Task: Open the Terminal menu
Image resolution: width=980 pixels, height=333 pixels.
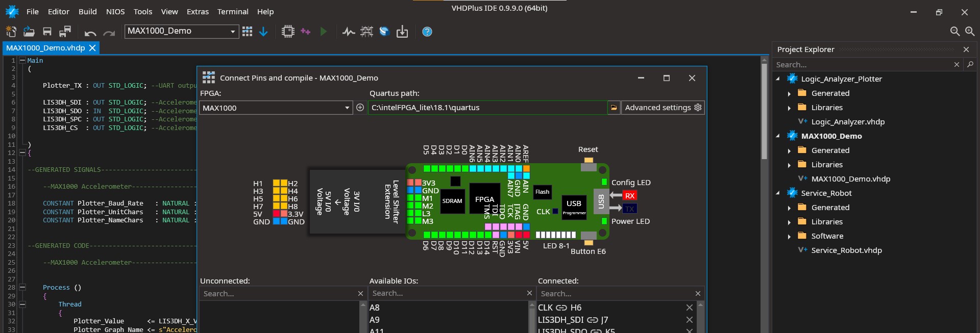Action: 233,11
